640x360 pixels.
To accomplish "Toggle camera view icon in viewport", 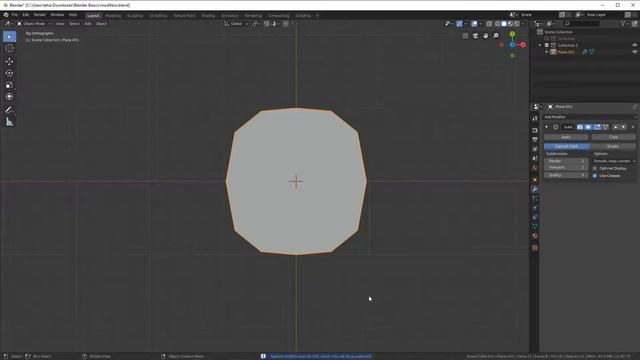I will click(x=475, y=36).
